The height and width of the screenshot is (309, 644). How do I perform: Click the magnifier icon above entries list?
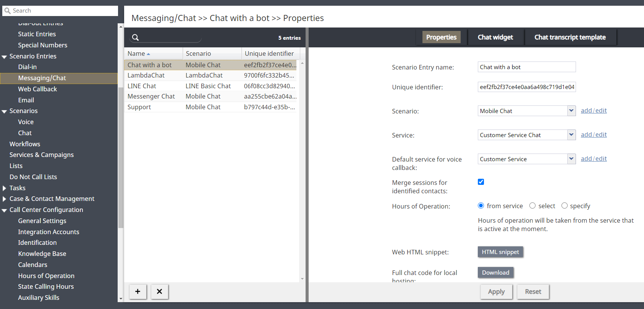[x=136, y=37]
